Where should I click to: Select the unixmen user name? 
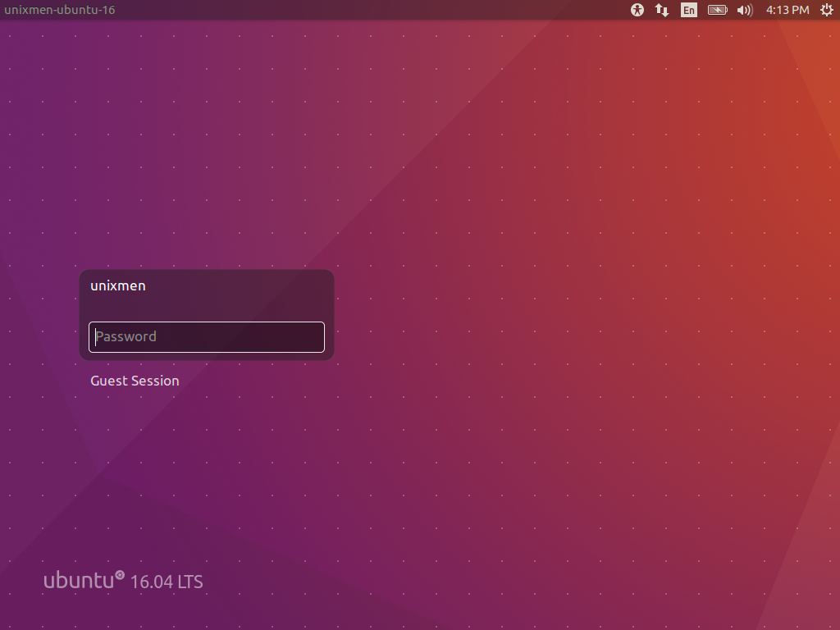[118, 285]
